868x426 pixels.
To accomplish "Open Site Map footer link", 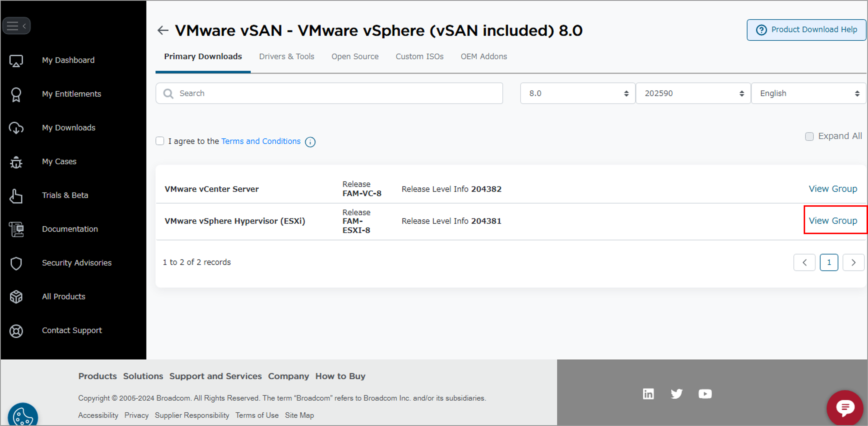I will click(x=299, y=415).
